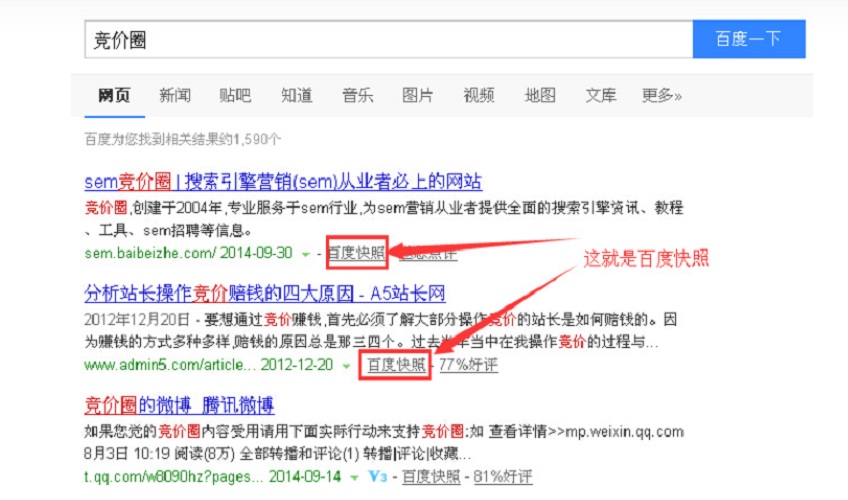Open the 视频 tab
This screenshot has width=848, height=500.
pyautogui.click(x=479, y=96)
